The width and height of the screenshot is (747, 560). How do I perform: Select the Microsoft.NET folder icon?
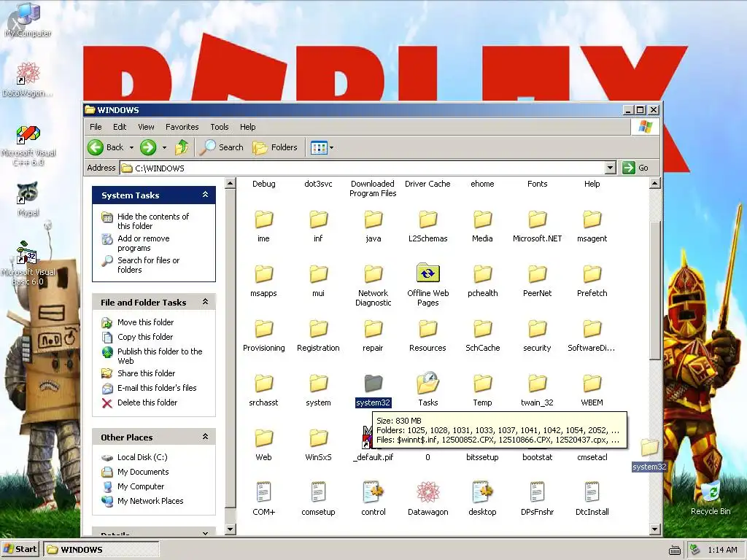pyautogui.click(x=537, y=219)
